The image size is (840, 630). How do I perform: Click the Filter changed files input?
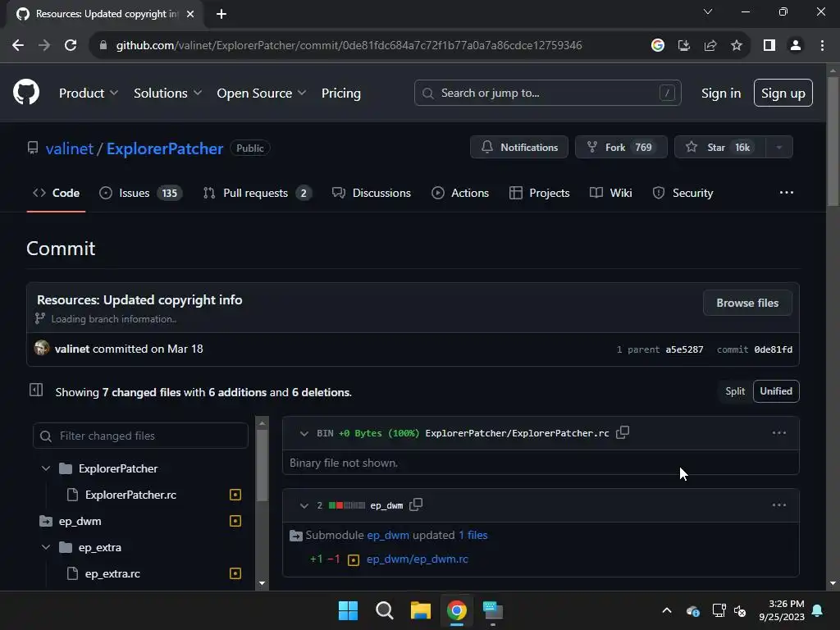click(x=140, y=436)
